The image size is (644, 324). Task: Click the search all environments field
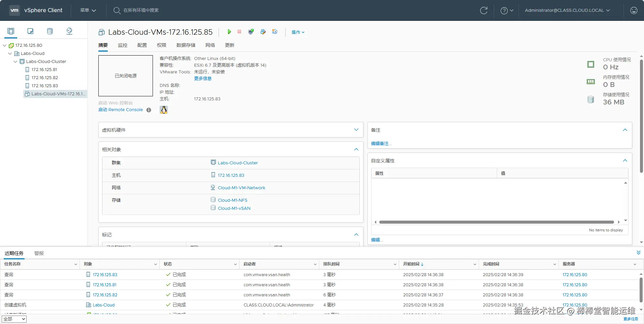141,10
